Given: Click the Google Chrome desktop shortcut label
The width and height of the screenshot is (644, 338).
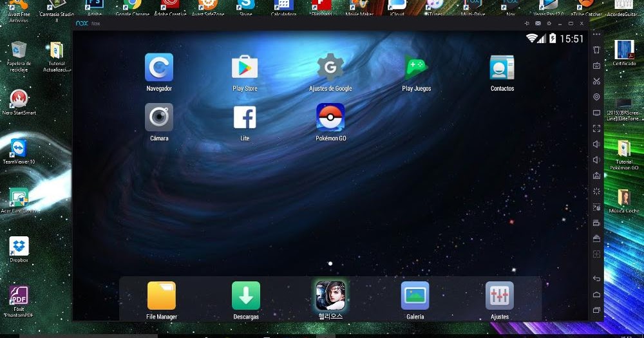Looking at the screenshot, I should [132, 14].
